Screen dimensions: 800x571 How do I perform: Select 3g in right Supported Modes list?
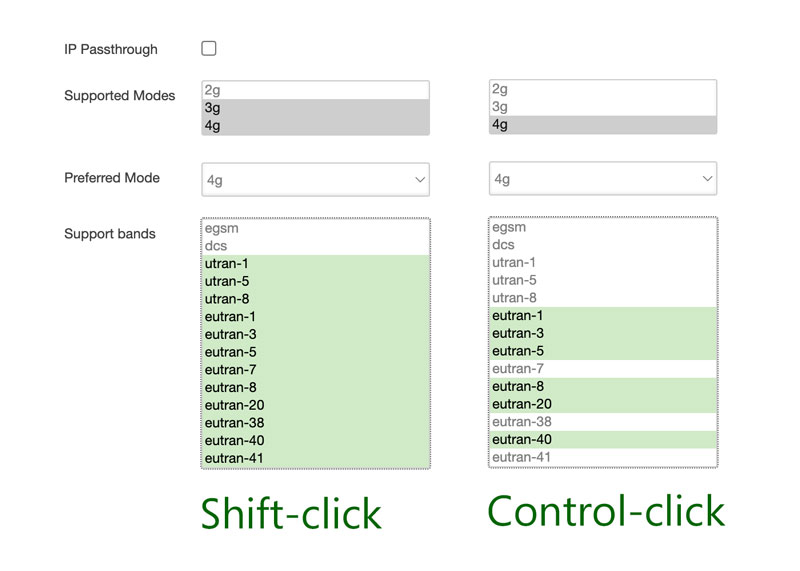coord(603,107)
